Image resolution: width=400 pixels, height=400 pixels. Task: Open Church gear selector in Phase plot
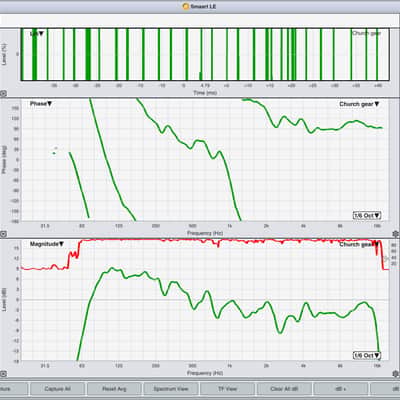pyautogui.click(x=359, y=104)
